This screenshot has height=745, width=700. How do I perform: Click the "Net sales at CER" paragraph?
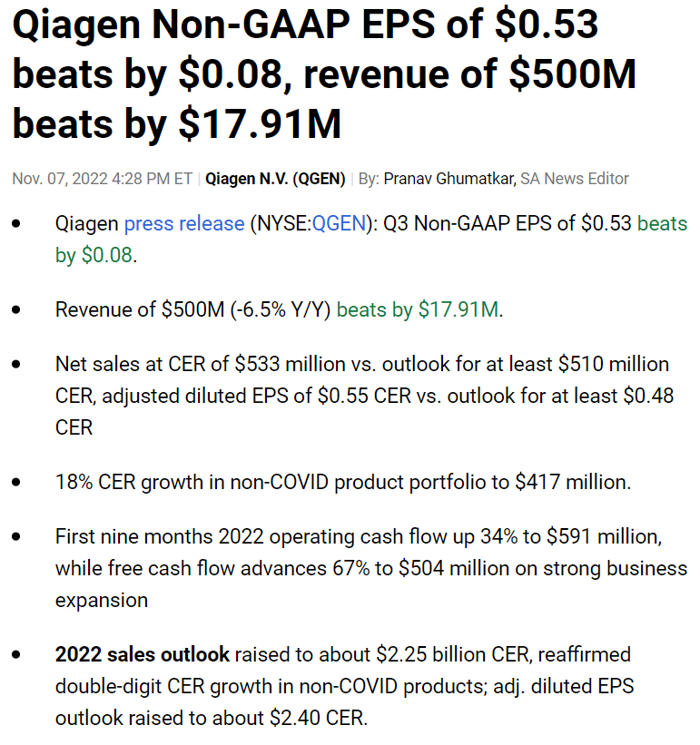coord(363,396)
